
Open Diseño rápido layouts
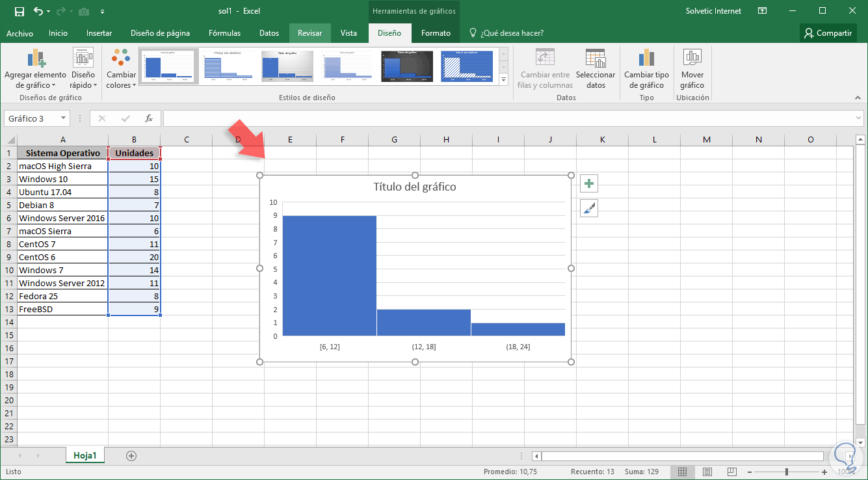click(x=83, y=70)
